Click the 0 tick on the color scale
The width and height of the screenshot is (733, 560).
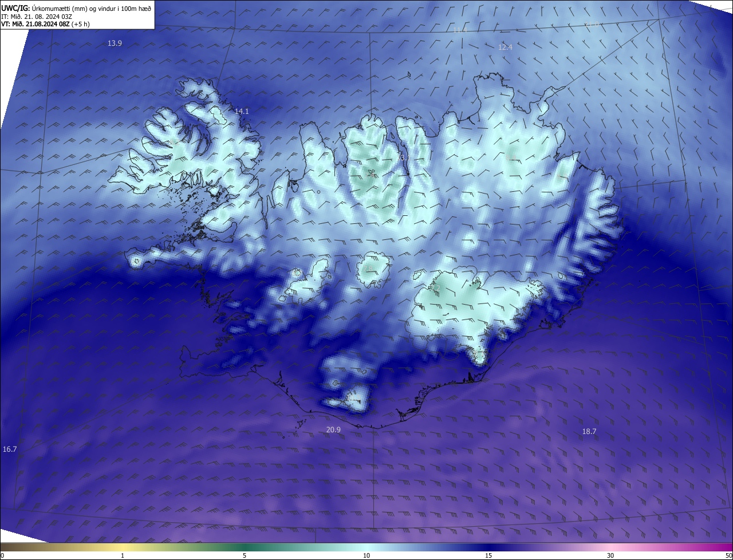pyautogui.click(x=2, y=555)
